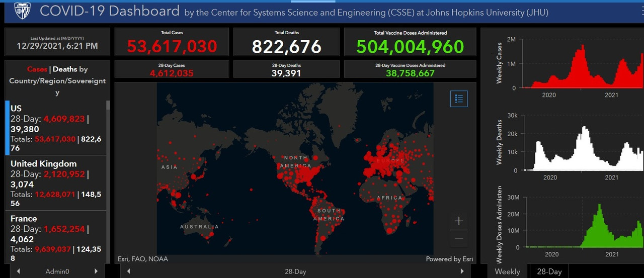Click the Esri, FAO, NOAA attribution text

[143, 259]
